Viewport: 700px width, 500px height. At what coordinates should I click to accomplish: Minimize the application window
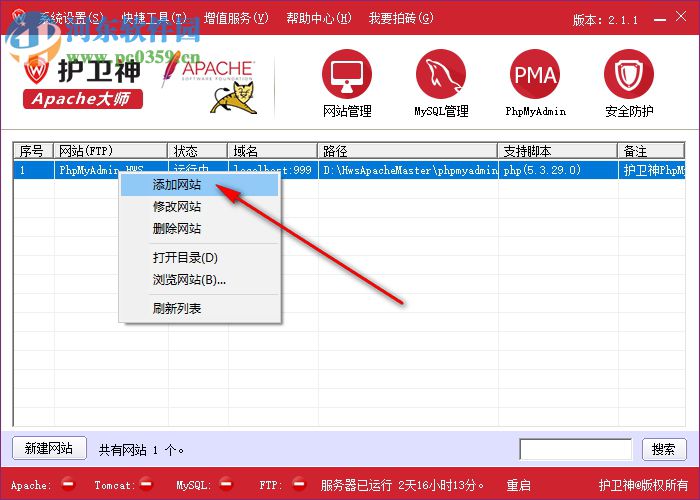660,20
